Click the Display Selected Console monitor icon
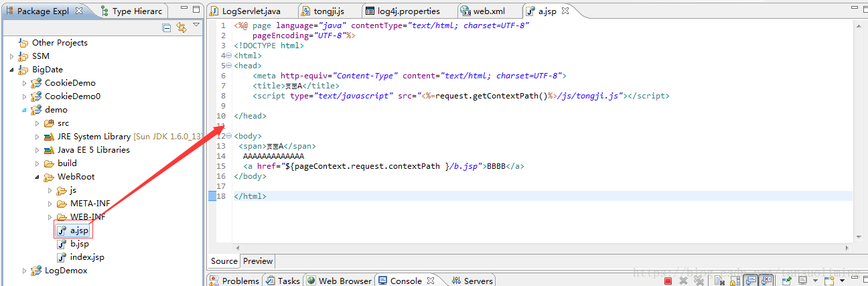Viewport: 868px width, 286px height. [x=802, y=281]
